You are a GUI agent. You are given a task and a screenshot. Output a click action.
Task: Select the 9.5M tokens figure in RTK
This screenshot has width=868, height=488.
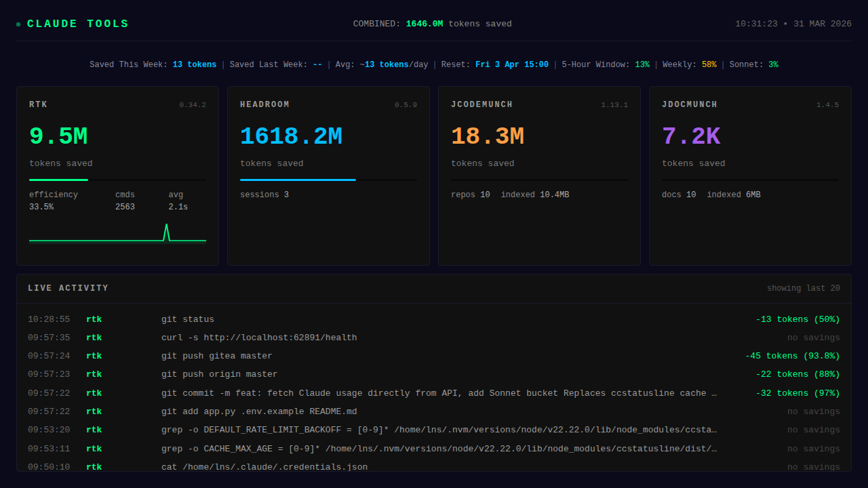pyautogui.click(x=58, y=137)
